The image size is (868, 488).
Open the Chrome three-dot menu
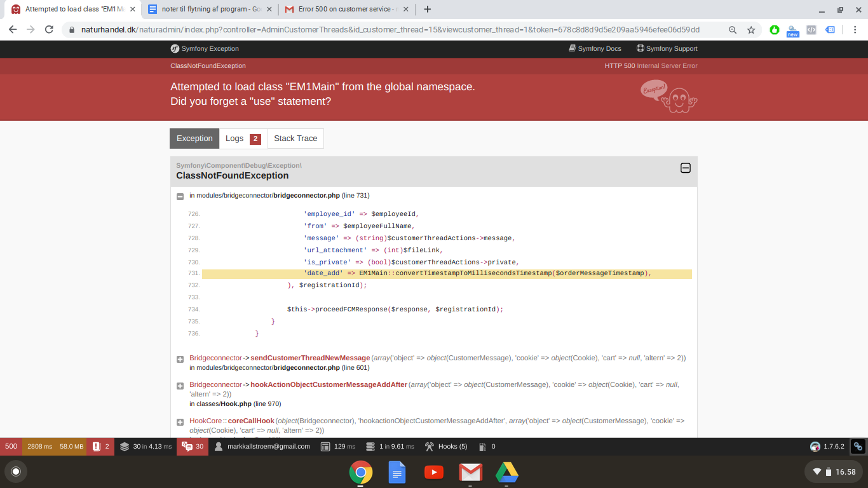pyautogui.click(x=855, y=30)
